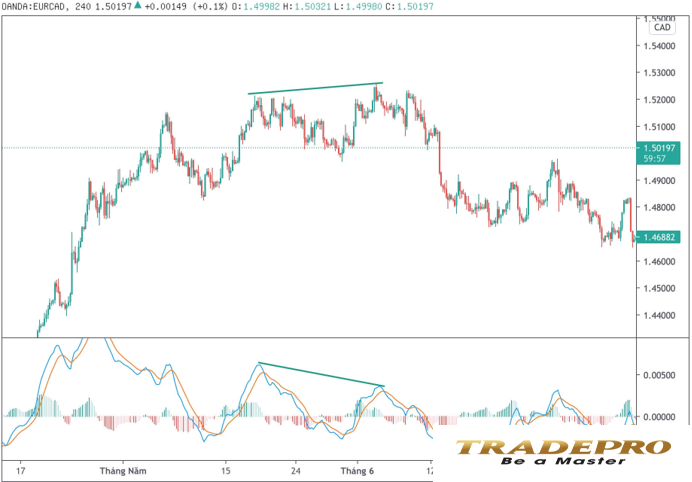Click the 15 date marker on the time axis
Image resolution: width=692 pixels, height=482 pixels.
point(226,471)
